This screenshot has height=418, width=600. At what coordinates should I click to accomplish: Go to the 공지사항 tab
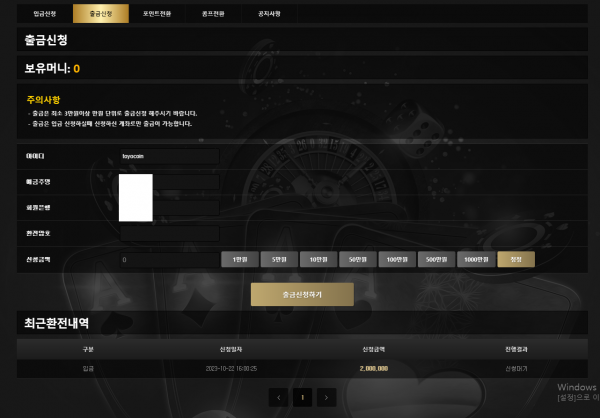[270, 14]
